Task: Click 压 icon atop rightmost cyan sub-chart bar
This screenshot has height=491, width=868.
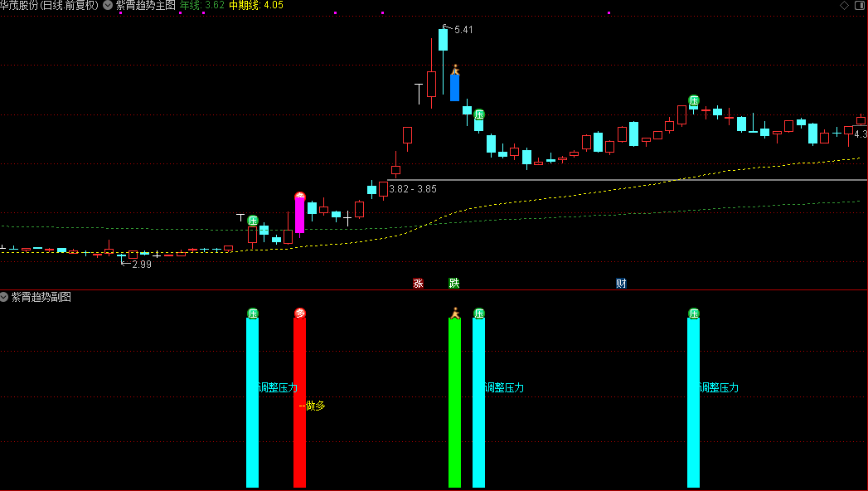Action: pyautogui.click(x=694, y=314)
